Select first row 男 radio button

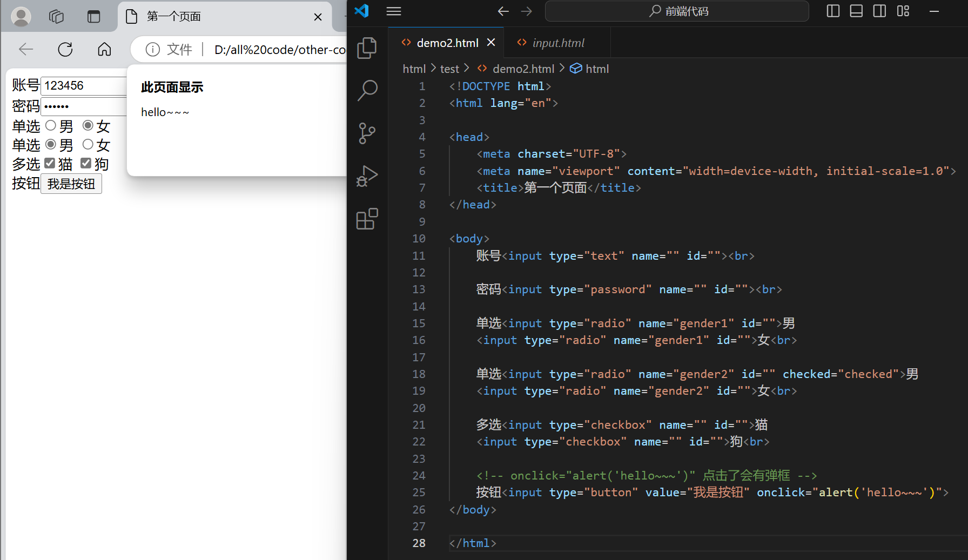pos(51,126)
